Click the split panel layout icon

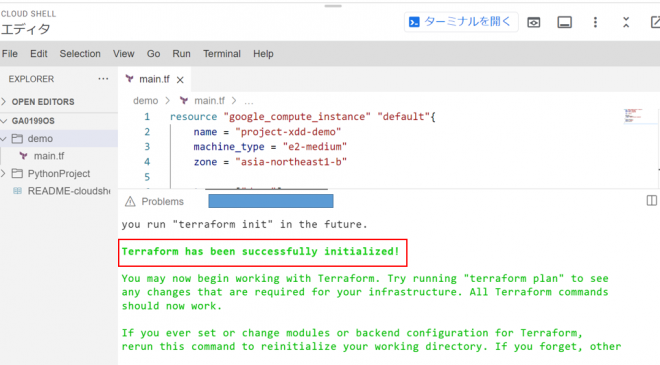(652, 201)
